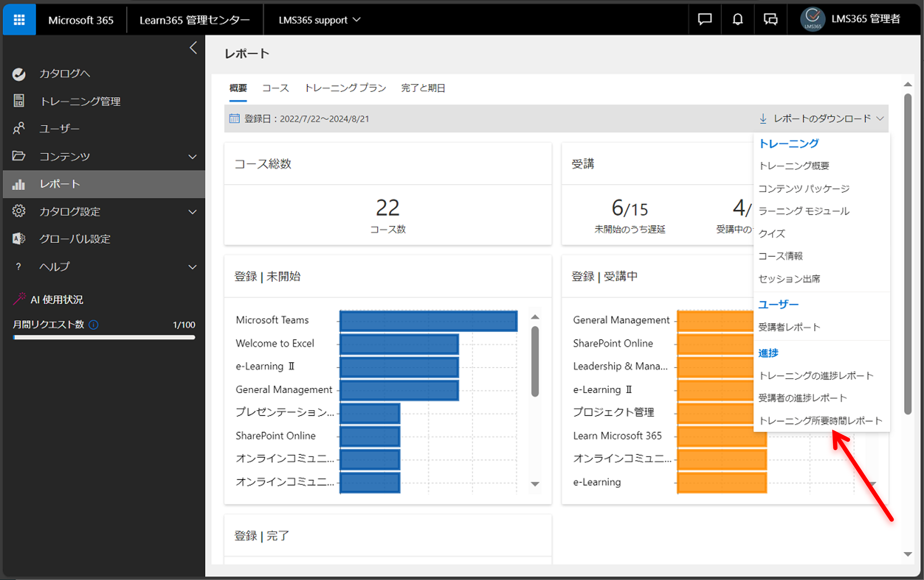
Task: Click the SharePoint Online label in 未開始 chart
Action: click(x=275, y=436)
